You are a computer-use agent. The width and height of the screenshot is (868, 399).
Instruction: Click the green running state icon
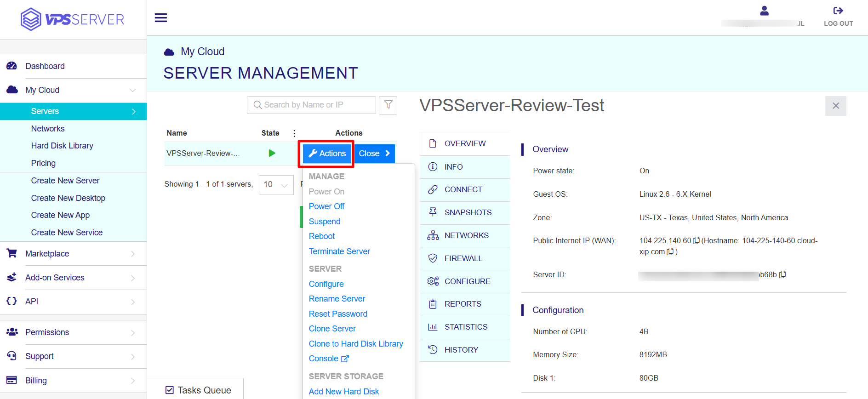(x=272, y=153)
